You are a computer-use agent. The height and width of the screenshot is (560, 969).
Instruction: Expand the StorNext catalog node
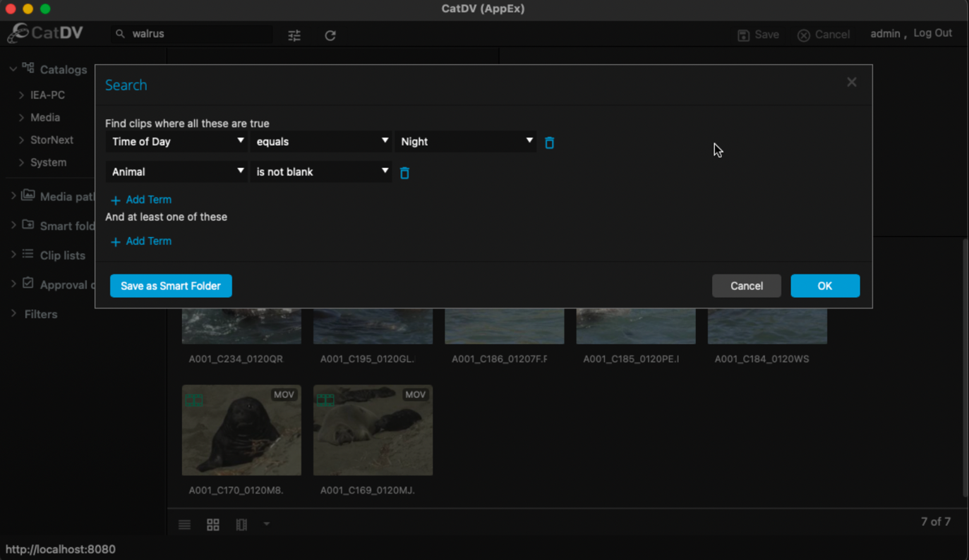(21, 140)
